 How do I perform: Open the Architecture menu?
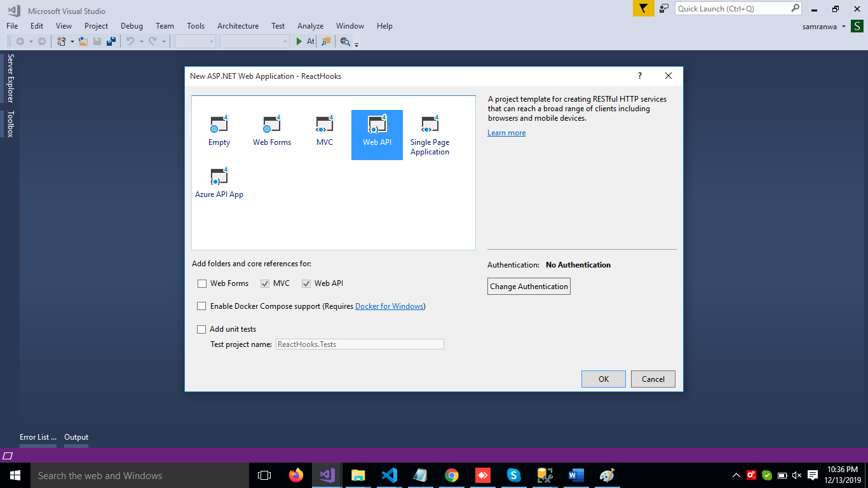(x=238, y=26)
